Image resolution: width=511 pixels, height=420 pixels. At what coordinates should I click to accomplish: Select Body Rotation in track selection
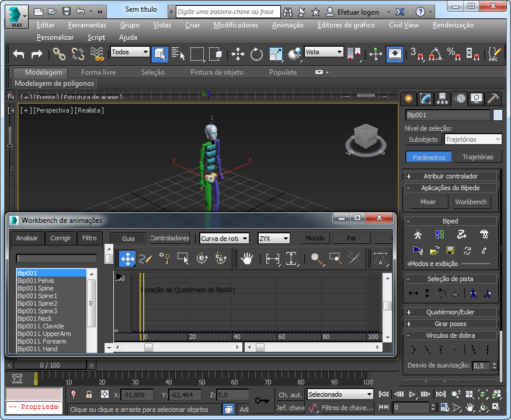441,293
